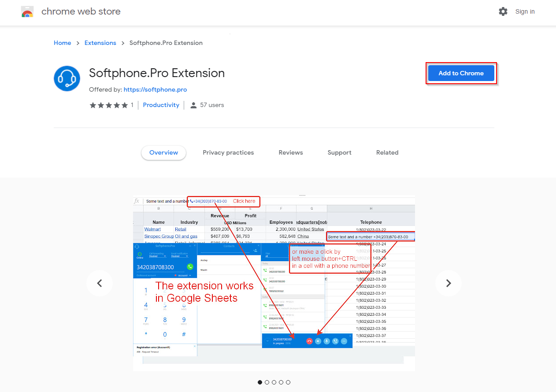This screenshot has height=392, width=556.
Task: Select the second carousel dot indicator
Action: pos(267,382)
